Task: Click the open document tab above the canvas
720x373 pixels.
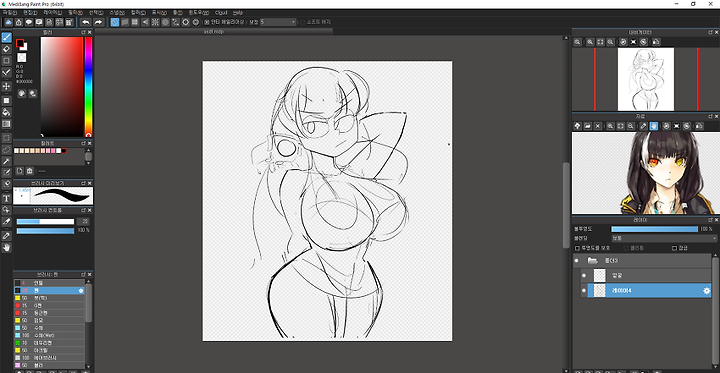Action: [214, 31]
